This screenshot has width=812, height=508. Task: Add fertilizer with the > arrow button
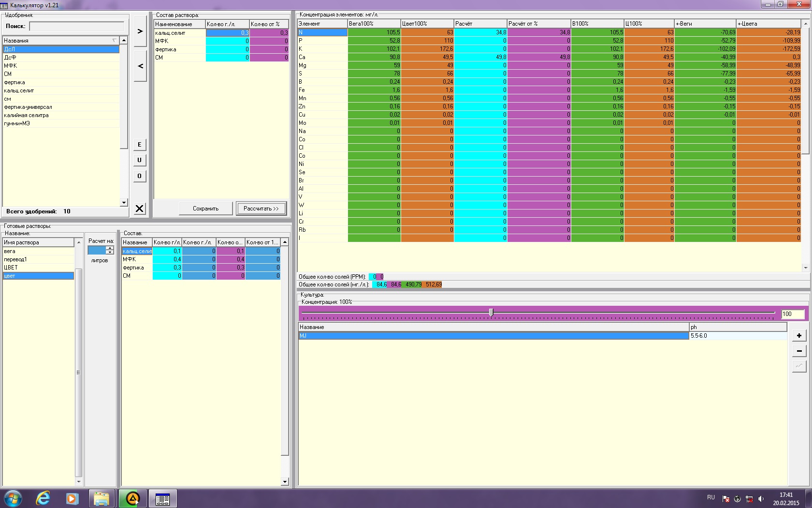140,31
